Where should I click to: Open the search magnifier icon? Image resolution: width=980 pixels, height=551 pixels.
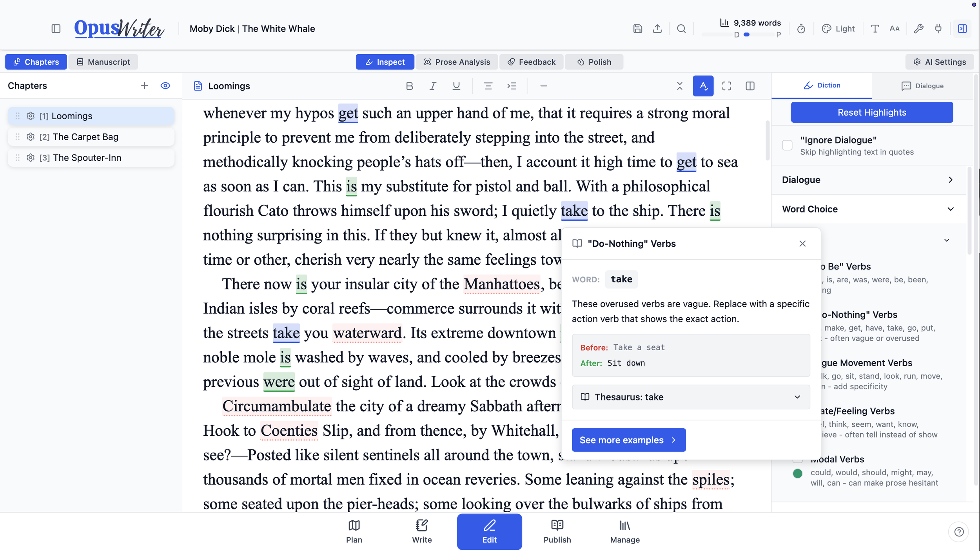(681, 29)
